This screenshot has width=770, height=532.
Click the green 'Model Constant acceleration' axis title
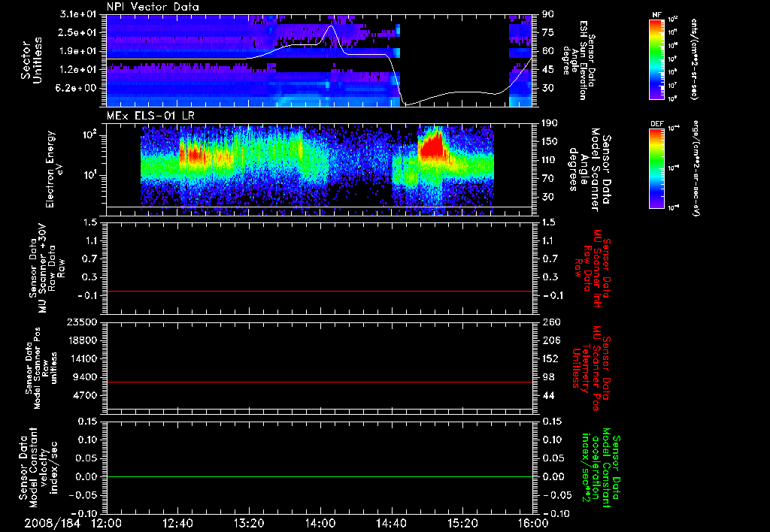point(601,466)
